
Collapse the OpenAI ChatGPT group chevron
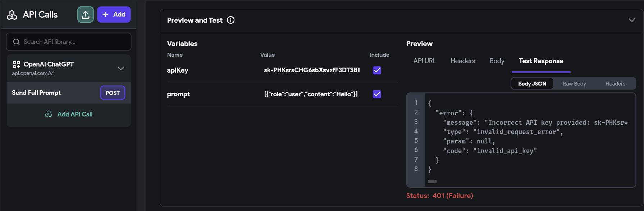coord(121,68)
